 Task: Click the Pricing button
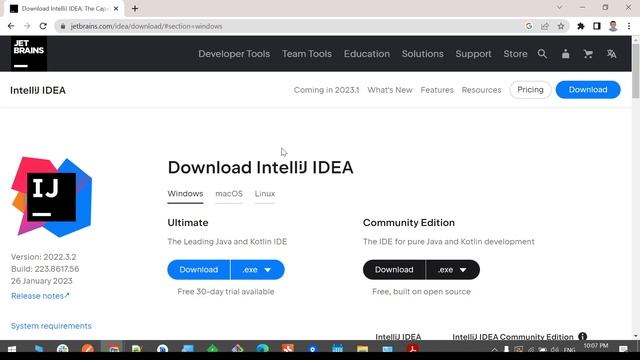tap(530, 90)
